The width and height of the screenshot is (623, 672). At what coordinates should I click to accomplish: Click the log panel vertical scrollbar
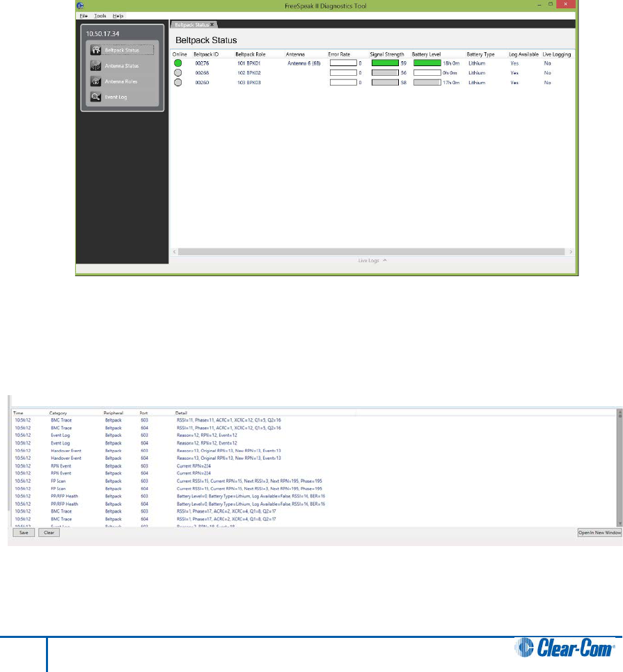point(620,467)
